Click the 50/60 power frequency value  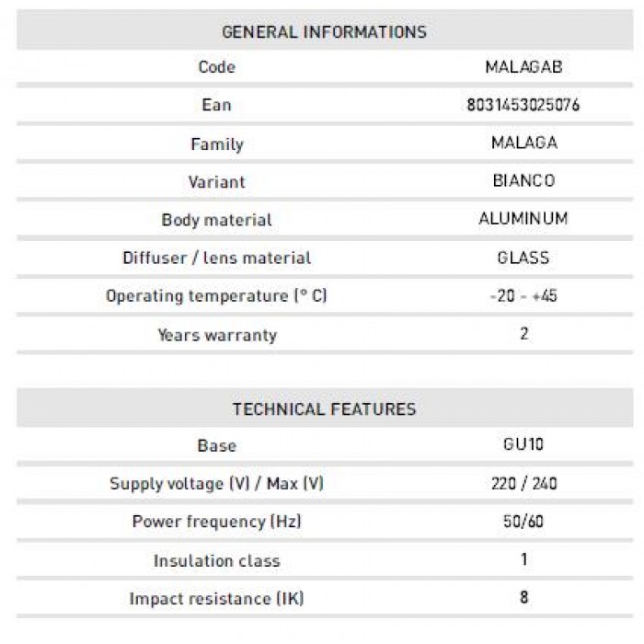[x=523, y=522]
